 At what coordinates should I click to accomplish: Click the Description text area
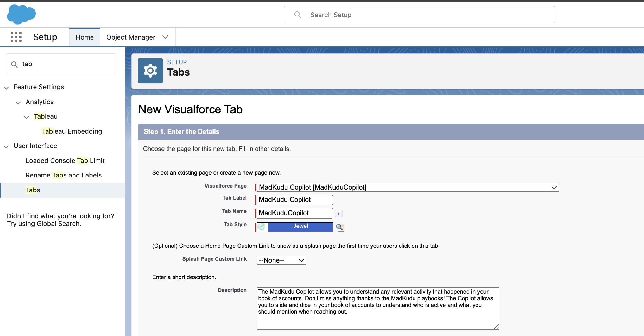point(378,308)
